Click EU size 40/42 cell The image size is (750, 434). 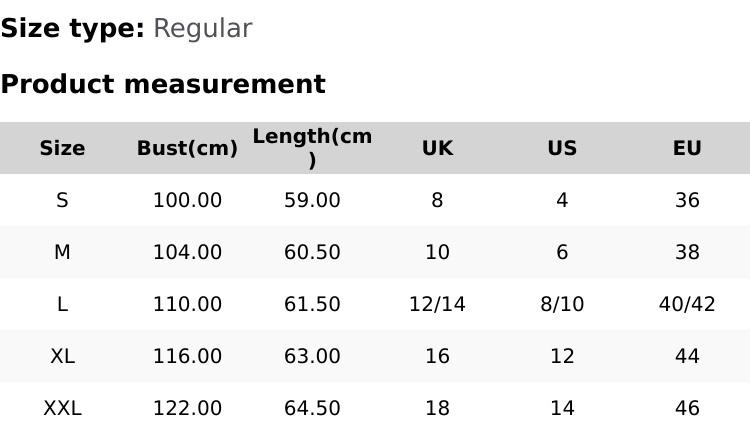coord(687,304)
